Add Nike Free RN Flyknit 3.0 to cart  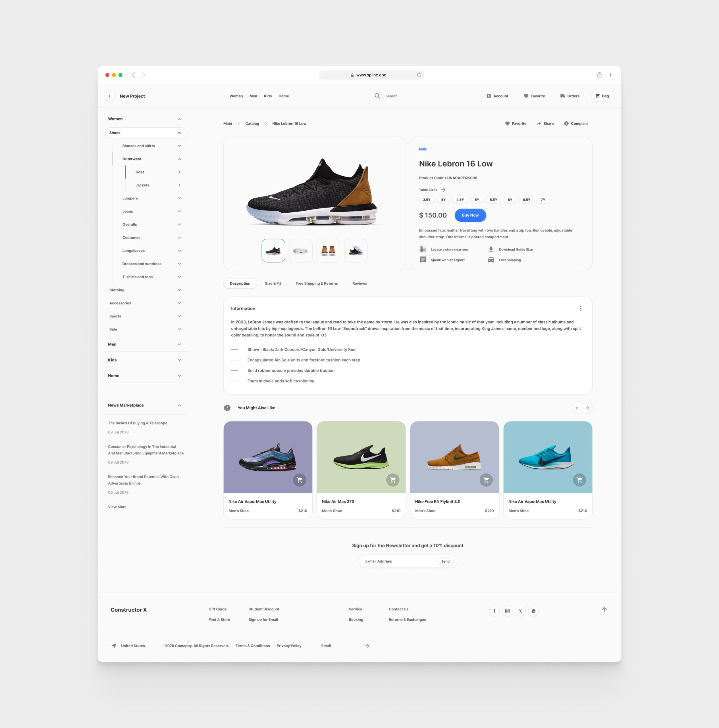[x=486, y=480]
